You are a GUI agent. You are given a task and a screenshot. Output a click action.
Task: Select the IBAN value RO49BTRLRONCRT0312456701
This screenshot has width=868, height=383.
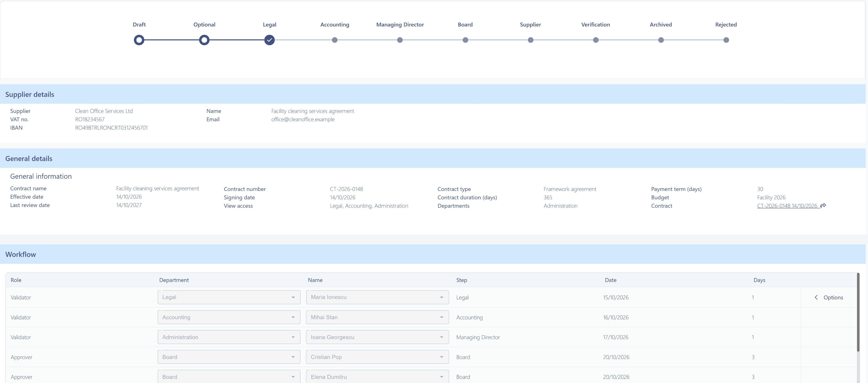coord(111,128)
